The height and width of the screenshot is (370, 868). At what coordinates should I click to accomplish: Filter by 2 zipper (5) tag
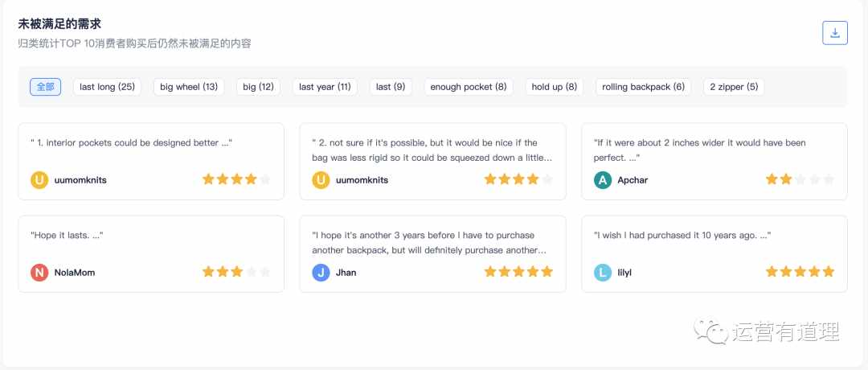[734, 87]
